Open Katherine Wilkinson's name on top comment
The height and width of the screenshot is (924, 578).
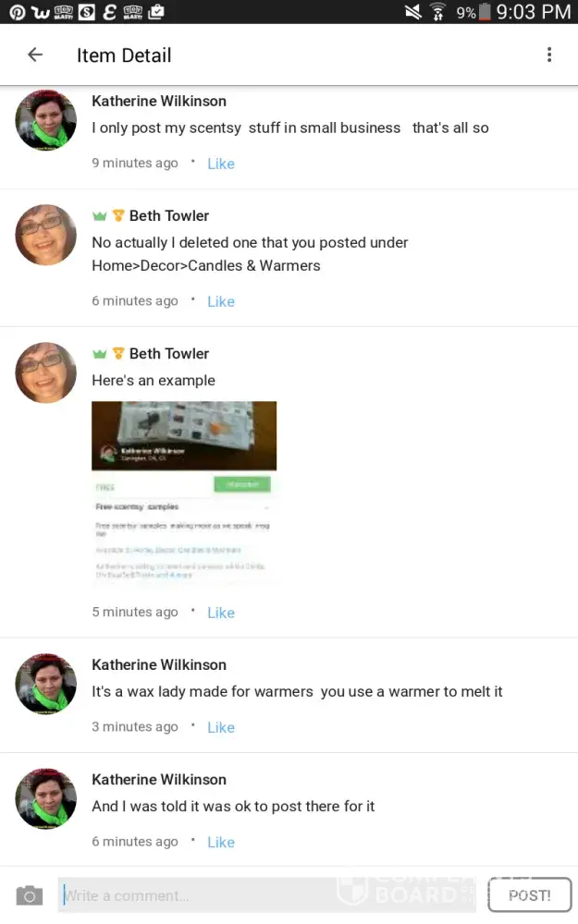pyautogui.click(x=159, y=102)
